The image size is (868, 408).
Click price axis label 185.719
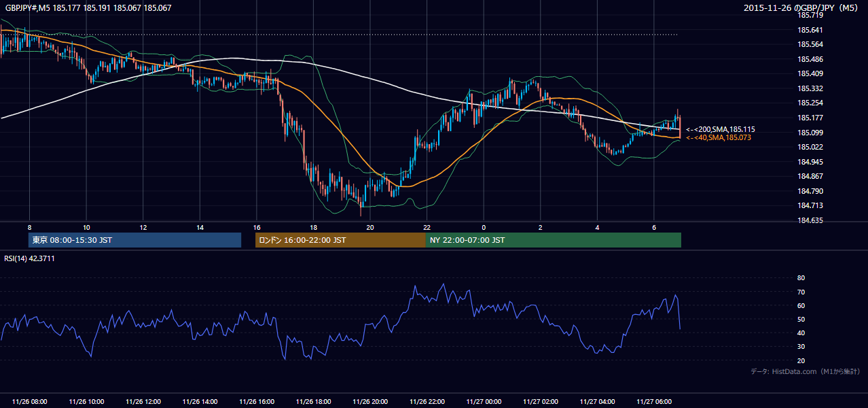pos(810,15)
